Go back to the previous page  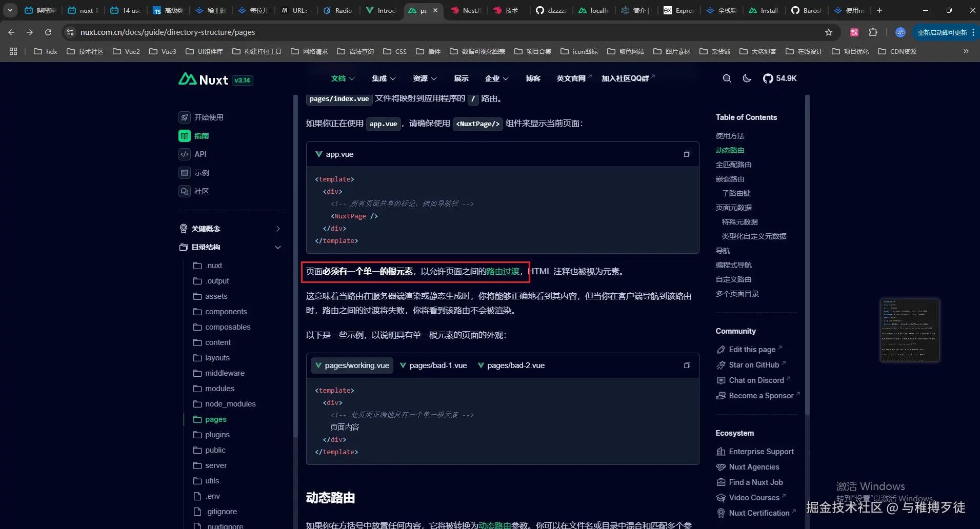(11, 32)
